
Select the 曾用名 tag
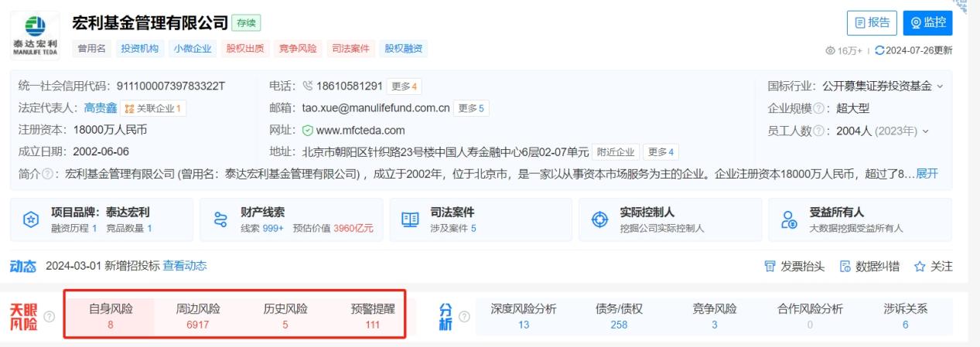click(x=93, y=48)
